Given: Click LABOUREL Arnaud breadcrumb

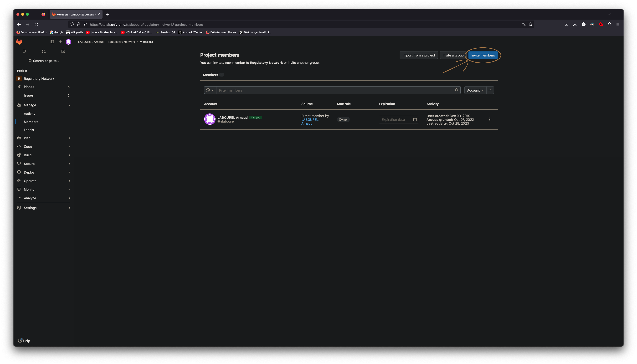Looking at the screenshot, I should [x=91, y=42].
